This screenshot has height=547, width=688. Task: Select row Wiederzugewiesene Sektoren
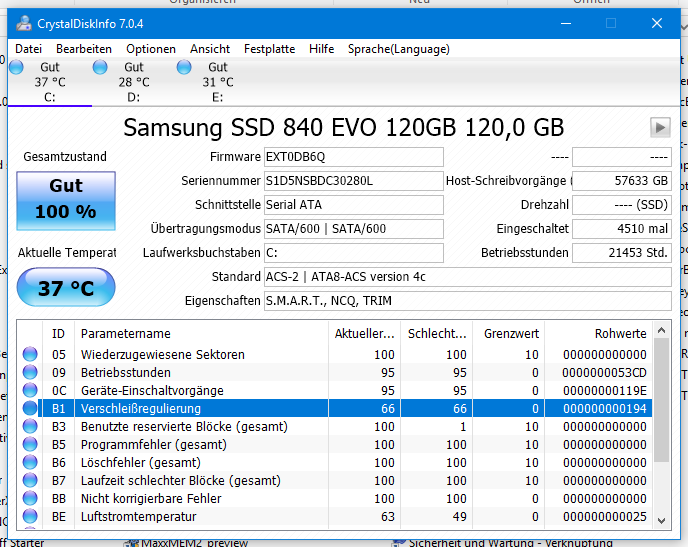pyautogui.click(x=335, y=354)
